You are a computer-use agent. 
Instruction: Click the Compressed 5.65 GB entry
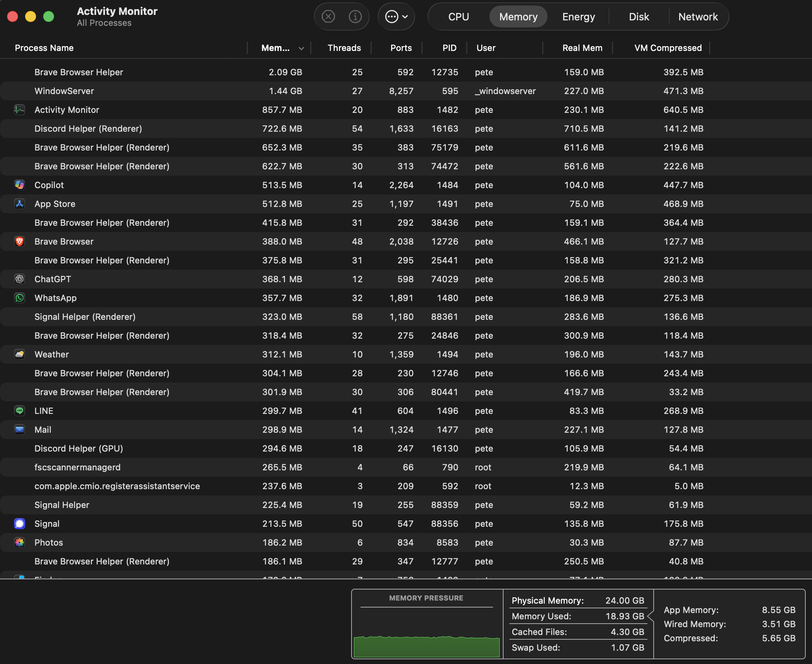point(730,638)
